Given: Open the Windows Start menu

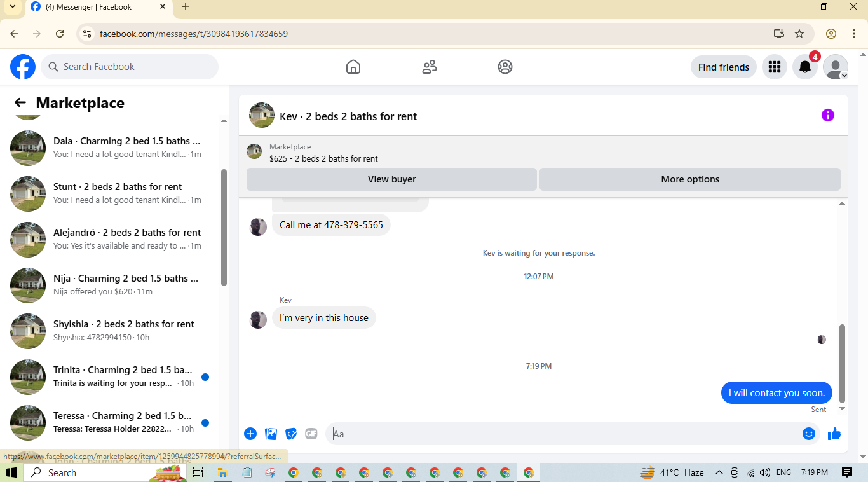Looking at the screenshot, I should pyautogui.click(x=11, y=472).
